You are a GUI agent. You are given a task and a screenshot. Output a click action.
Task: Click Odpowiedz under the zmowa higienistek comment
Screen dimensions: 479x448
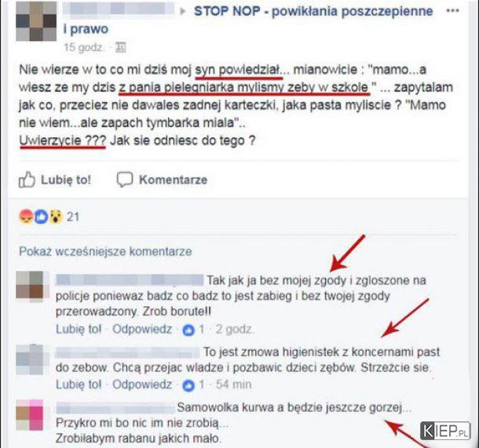point(142,384)
